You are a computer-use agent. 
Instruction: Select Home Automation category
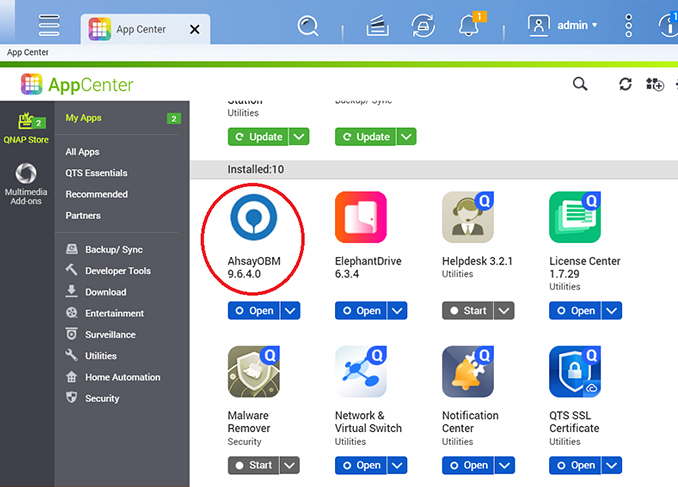(x=113, y=377)
